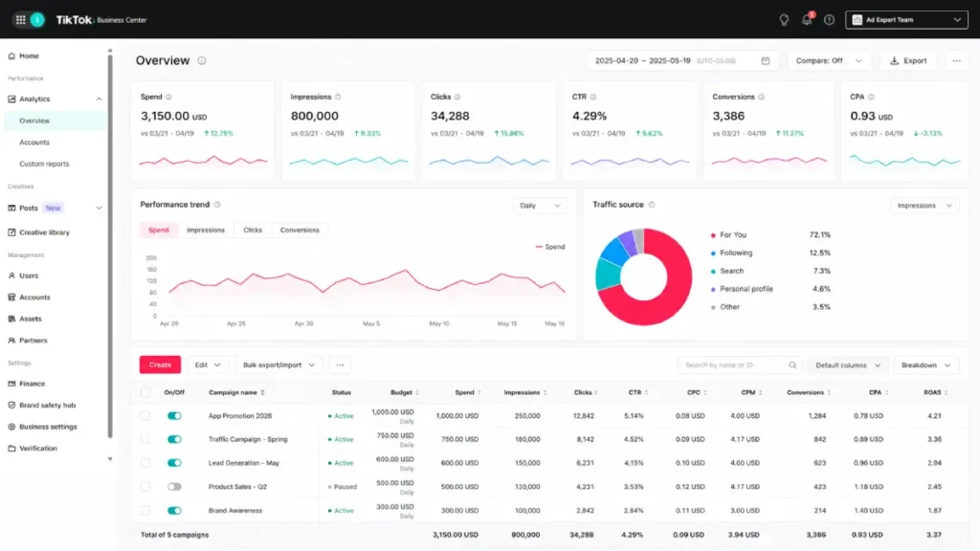Click Performance trend info icon
This screenshot has height=551, width=980.
[x=217, y=205]
